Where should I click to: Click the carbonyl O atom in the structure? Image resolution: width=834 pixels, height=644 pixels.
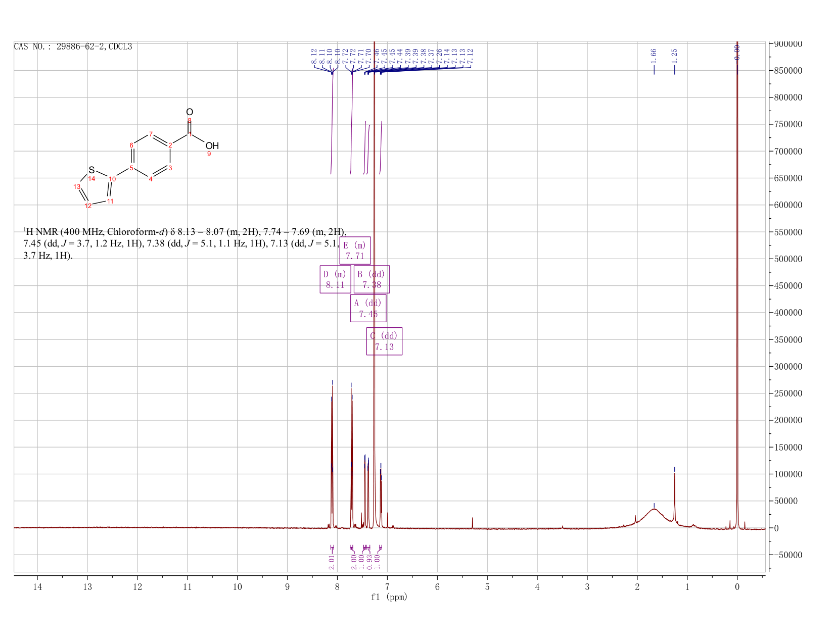point(190,112)
